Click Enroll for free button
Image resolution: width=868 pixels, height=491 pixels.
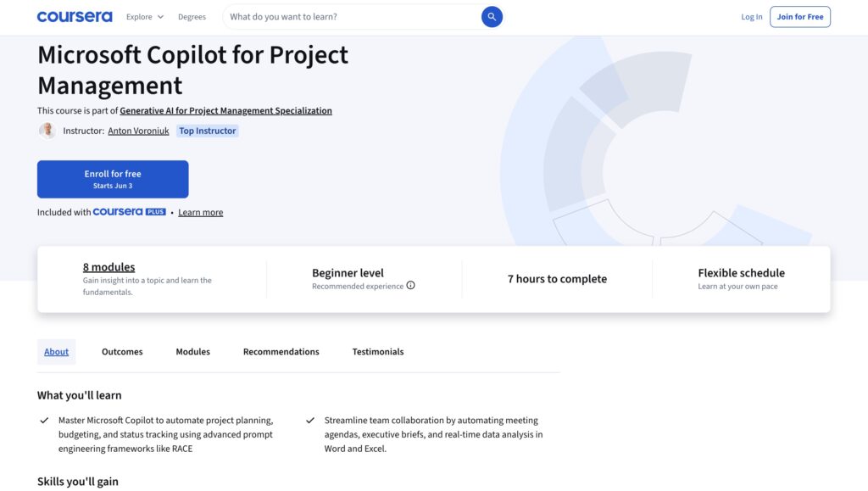pyautogui.click(x=113, y=179)
